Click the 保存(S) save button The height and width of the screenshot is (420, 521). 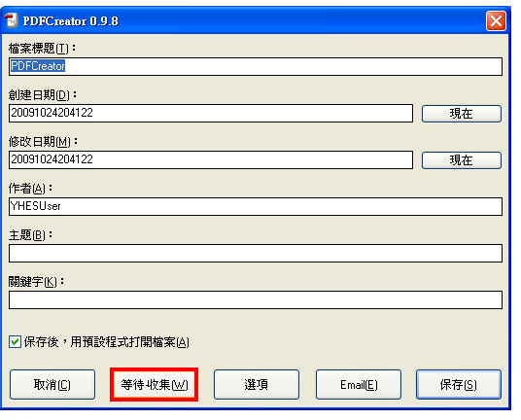click(459, 384)
